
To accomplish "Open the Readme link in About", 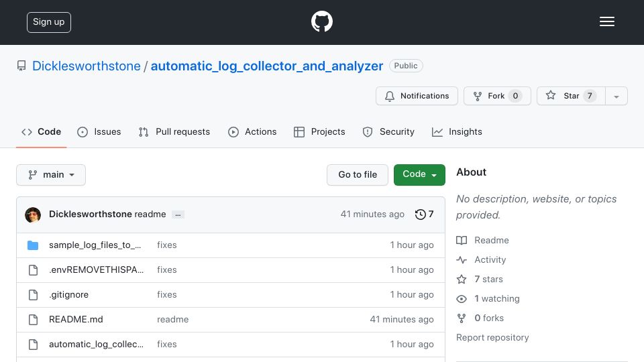I will 483,240.
